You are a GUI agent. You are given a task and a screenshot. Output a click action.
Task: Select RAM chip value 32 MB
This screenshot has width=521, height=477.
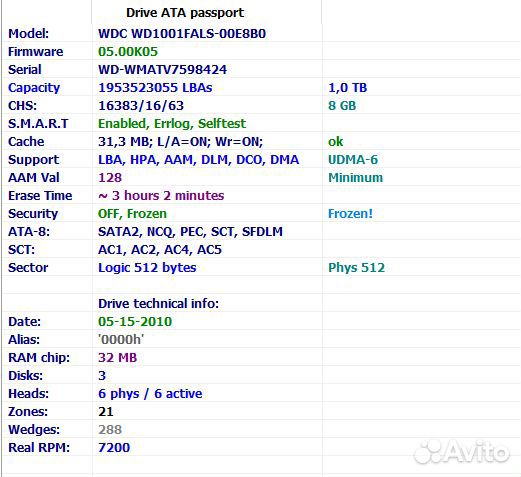click(x=117, y=358)
